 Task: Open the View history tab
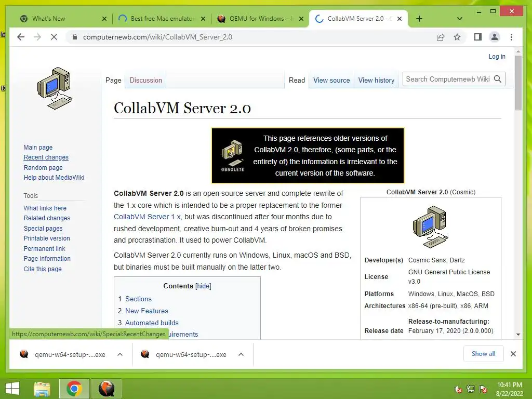[376, 80]
